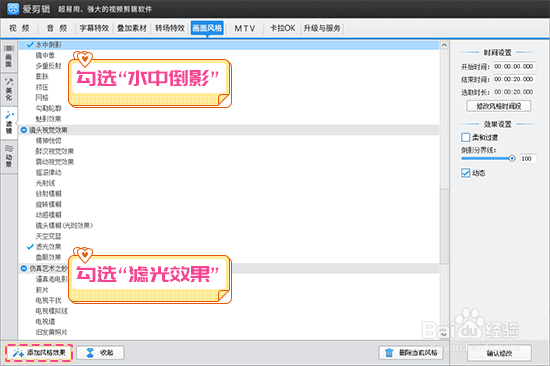Image resolution: width=550 pixels, height=366 pixels.
Task: Open the 视频 tab
Action: click(x=19, y=28)
